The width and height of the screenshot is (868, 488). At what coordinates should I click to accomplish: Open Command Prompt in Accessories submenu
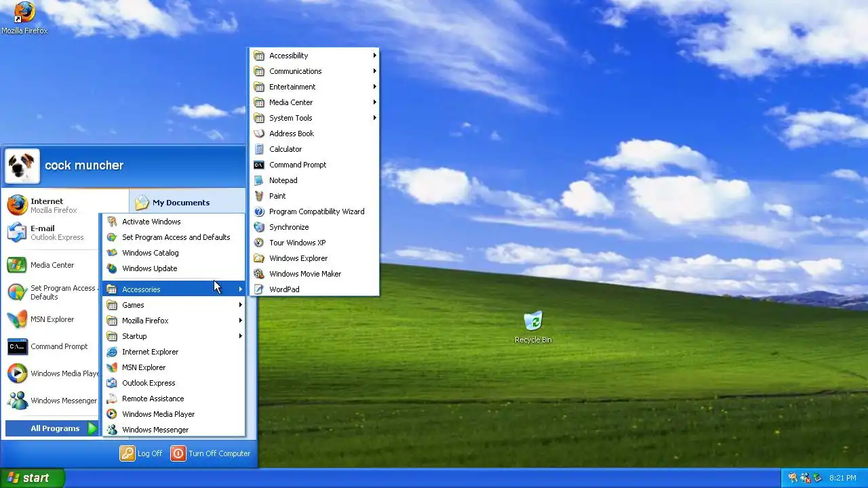tap(314, 165)
